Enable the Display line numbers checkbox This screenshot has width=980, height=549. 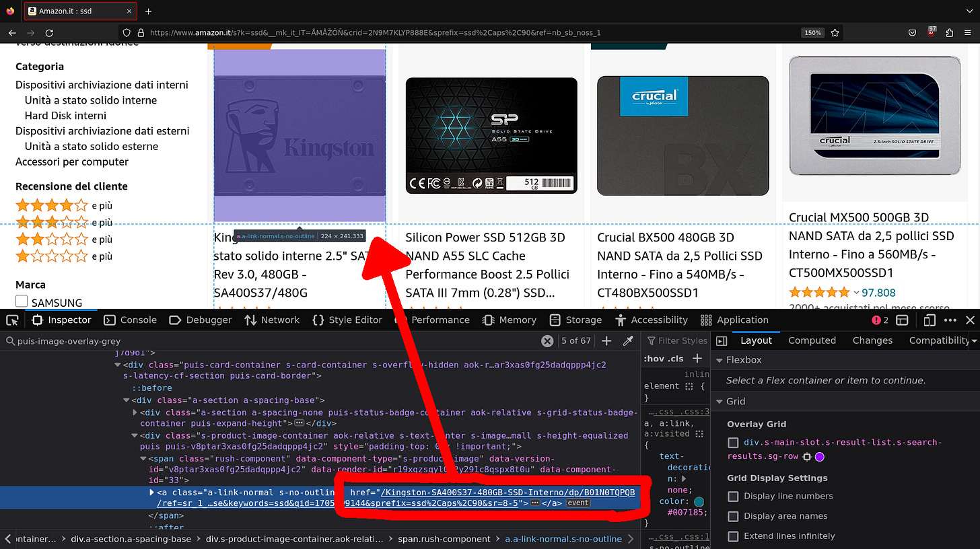733,496
